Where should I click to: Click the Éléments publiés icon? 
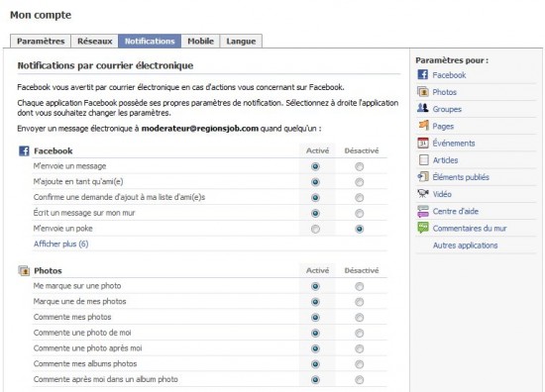click(x=423, y=177)
